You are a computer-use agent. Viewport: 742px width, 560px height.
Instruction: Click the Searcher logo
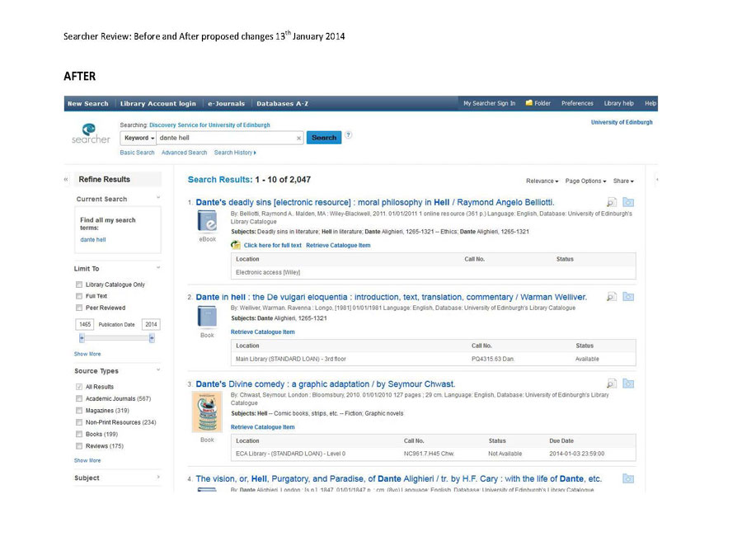click(91, 134)
